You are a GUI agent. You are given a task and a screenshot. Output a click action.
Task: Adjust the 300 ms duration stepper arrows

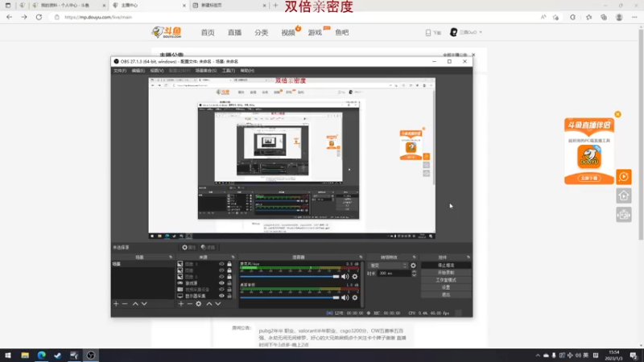tap(414, 274)
